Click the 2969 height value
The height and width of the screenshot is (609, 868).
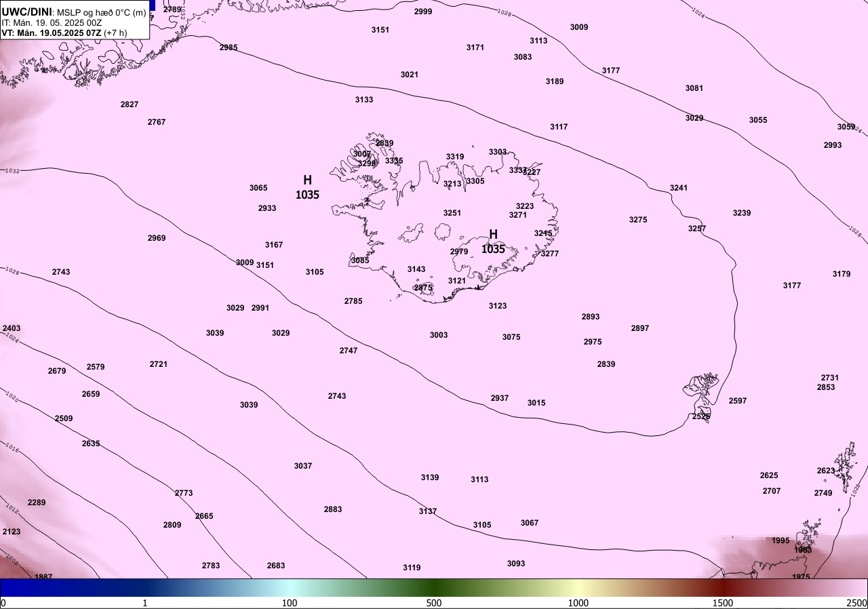click(x=157, y=238)
